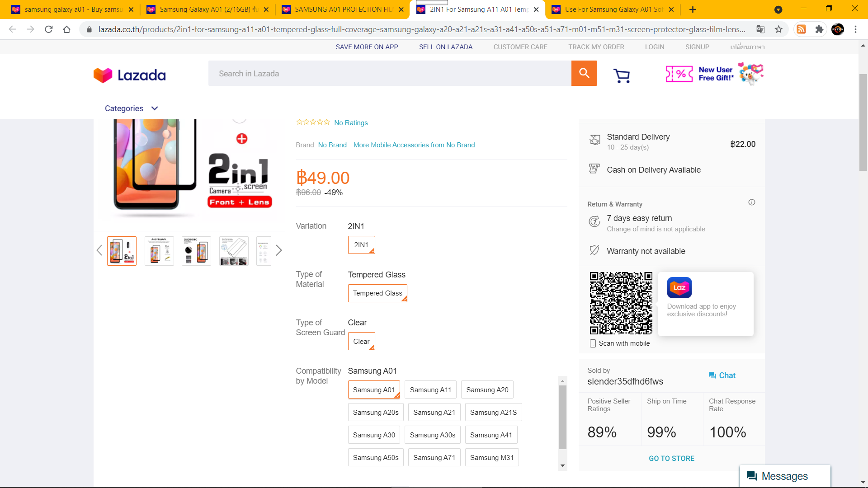Screen dimensions: 868x488
Task: Select Samsung A11 compatibility model
Action: pos(430,390)
